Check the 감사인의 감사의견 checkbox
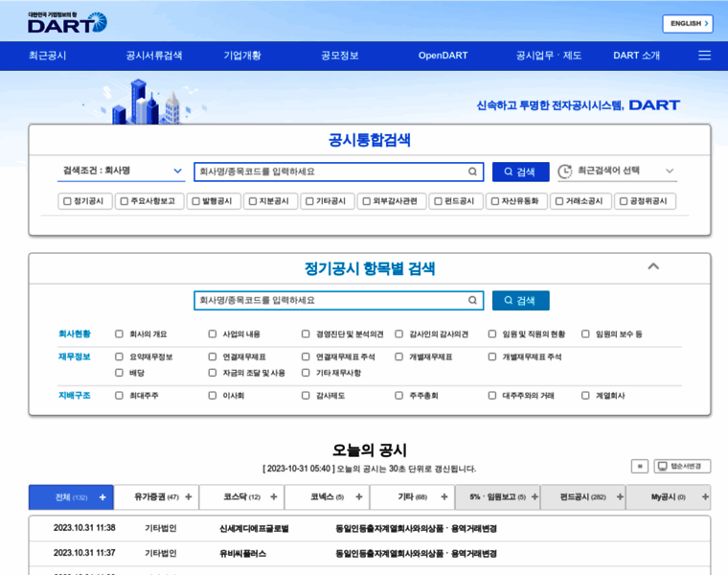The width and height of the screenshot is (728, 575). 398,333
